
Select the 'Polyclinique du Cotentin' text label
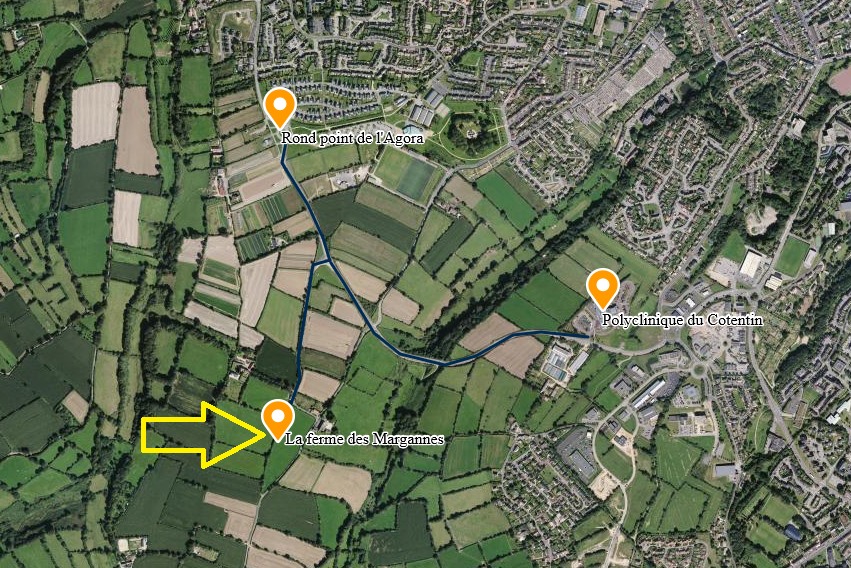682,320
